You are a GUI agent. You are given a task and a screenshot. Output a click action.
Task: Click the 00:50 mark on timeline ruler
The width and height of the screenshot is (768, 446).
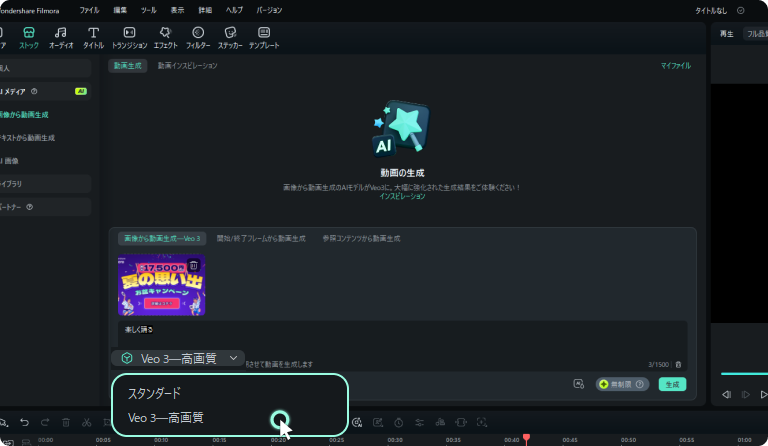pyautogui.click(x=628, y=440)
